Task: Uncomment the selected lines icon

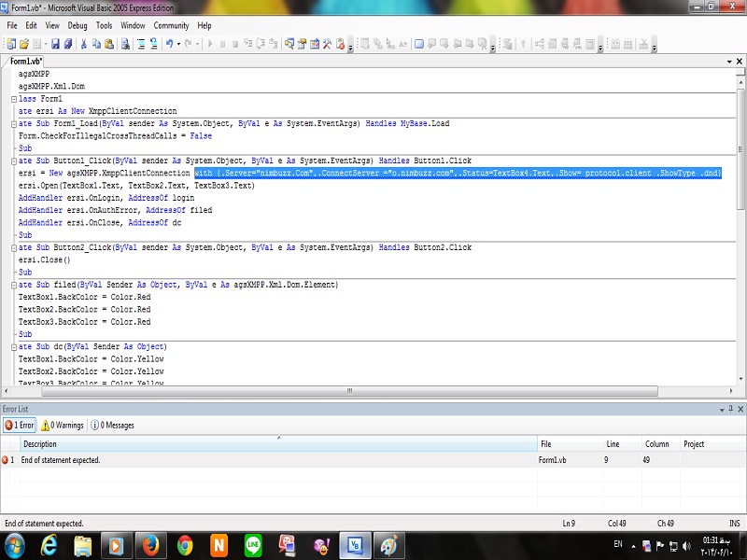Action: 154,44
